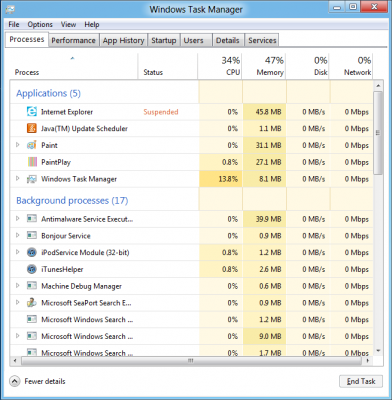
Task: Select the Internet Explorer process icon
Action: (32, 112)
